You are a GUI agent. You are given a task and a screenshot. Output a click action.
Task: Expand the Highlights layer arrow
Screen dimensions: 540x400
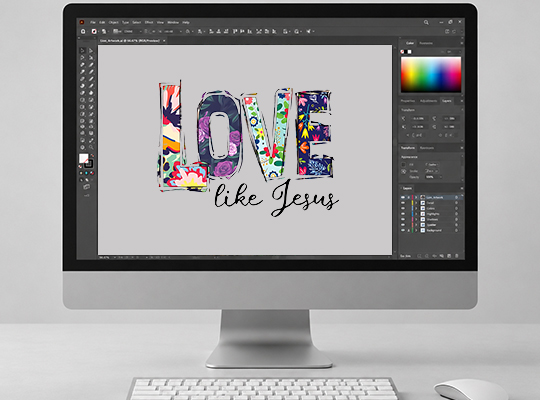(x=416, y=214)
